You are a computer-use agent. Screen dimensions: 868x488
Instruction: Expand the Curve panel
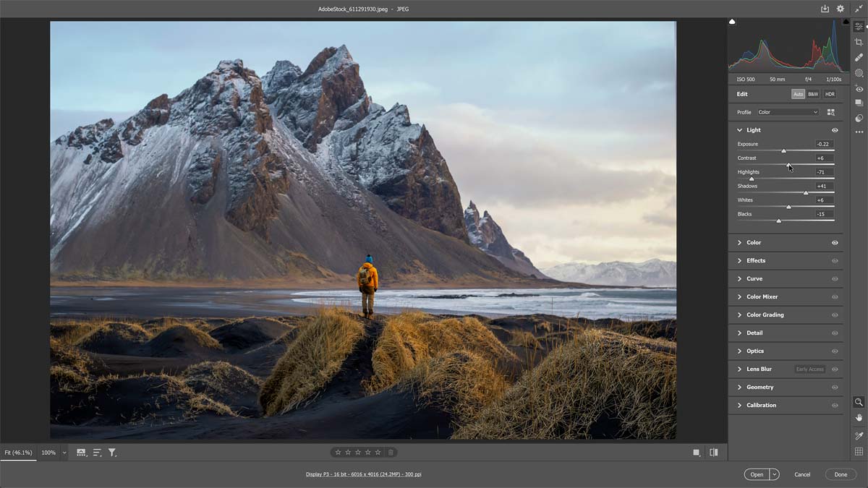click(x=753, y=278)
